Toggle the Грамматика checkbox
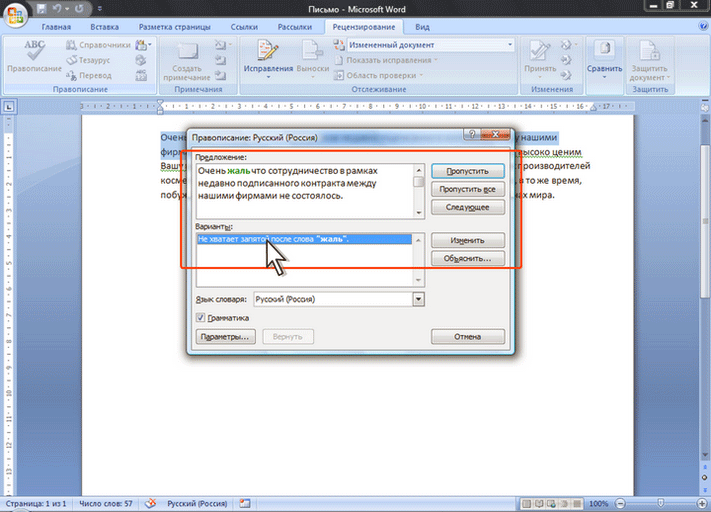The width and height of the screenshot is (711, 512). 201,318
